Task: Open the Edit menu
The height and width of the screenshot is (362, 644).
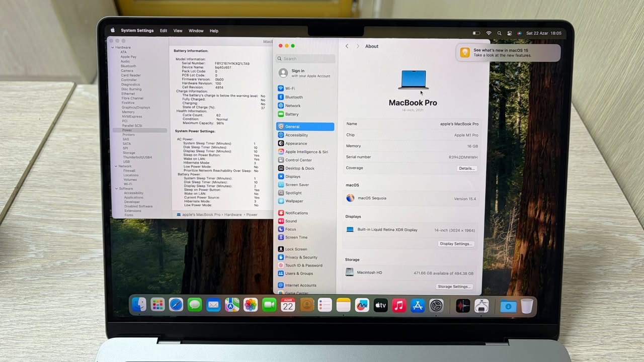Action: pyautogui.click(x=164, y=31)
